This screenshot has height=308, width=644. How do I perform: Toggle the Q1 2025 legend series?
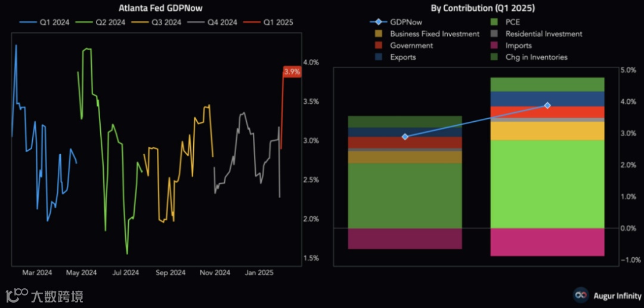pos(268,23)
